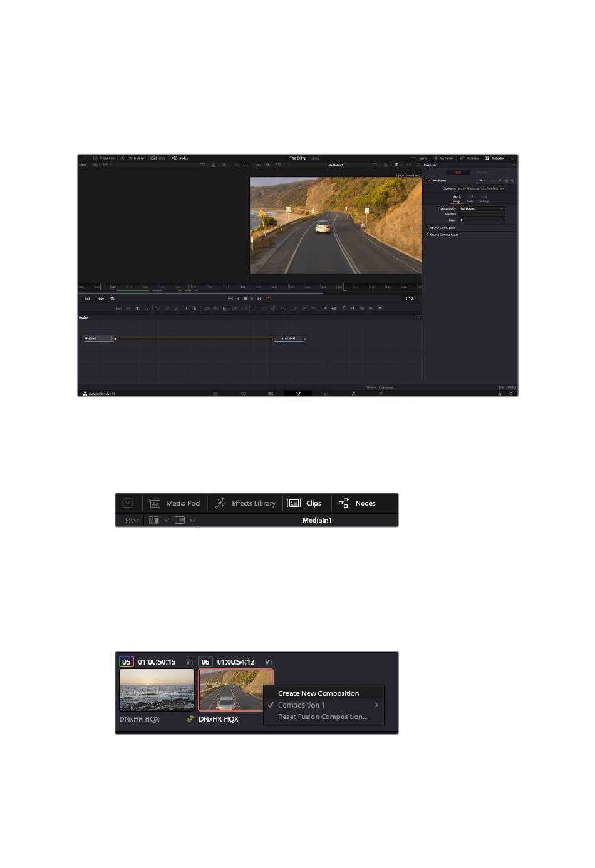This screenshot has height=868, width=595.
Task: Open the Inspector panel in top bar
Action: point(494,158)
